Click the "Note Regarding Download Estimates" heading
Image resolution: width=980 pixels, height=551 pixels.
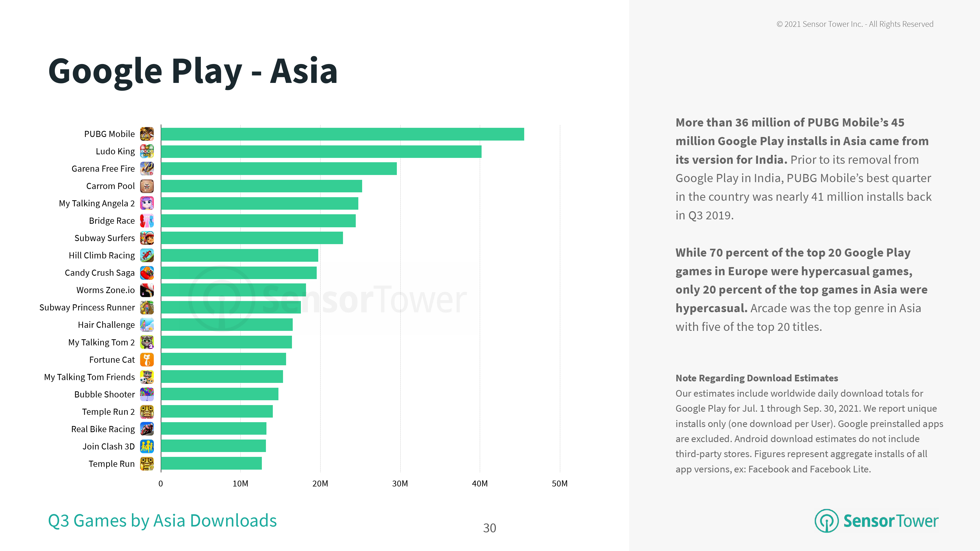tap(757, 378)
